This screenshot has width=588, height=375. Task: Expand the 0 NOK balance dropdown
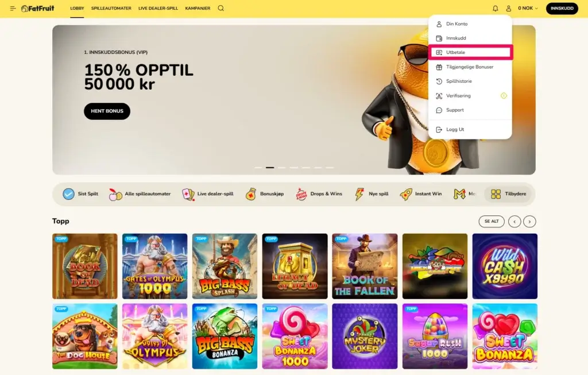click(528, 8)
